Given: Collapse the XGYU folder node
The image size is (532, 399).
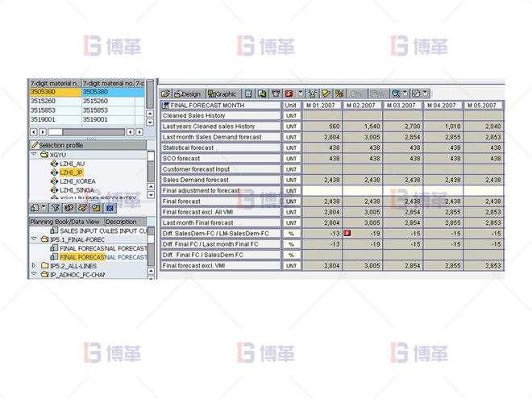Looking at the screenshot, I should [33, 154].
